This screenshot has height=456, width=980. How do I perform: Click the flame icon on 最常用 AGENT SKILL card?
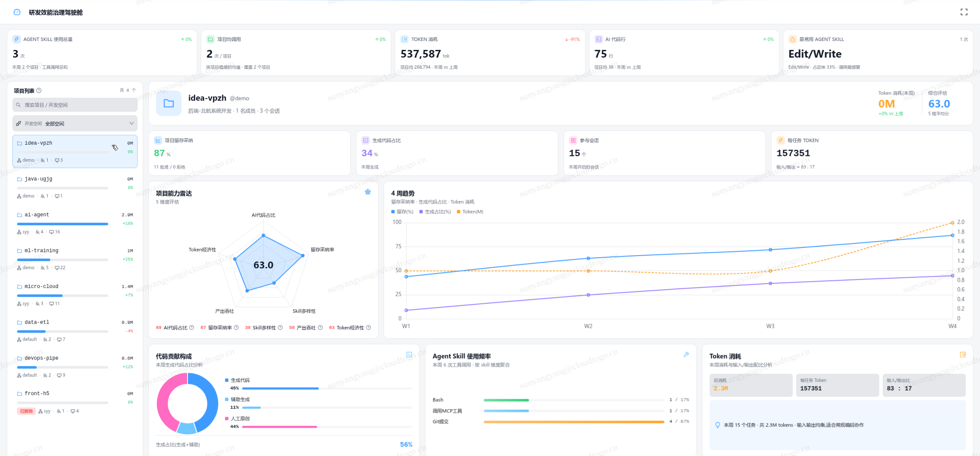click(792, 39)
